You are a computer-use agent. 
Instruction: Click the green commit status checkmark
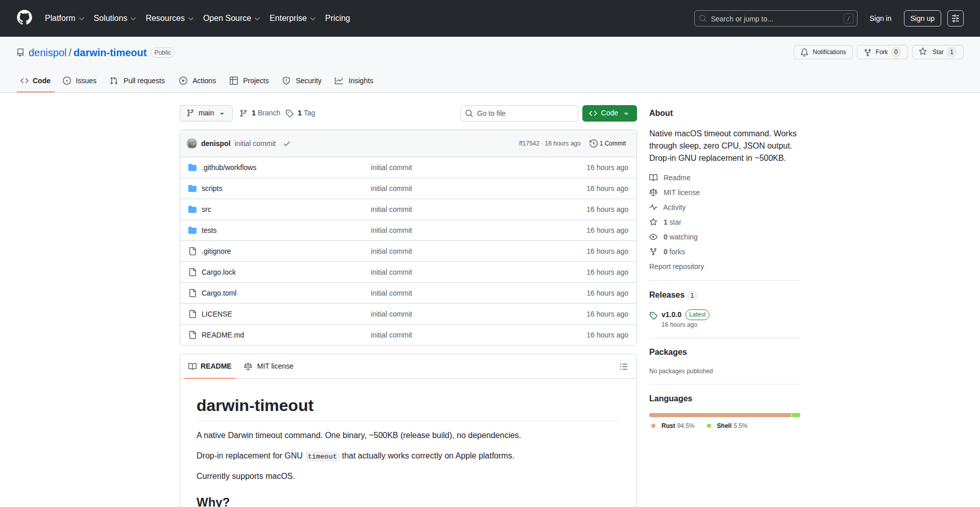click(287, 144)
